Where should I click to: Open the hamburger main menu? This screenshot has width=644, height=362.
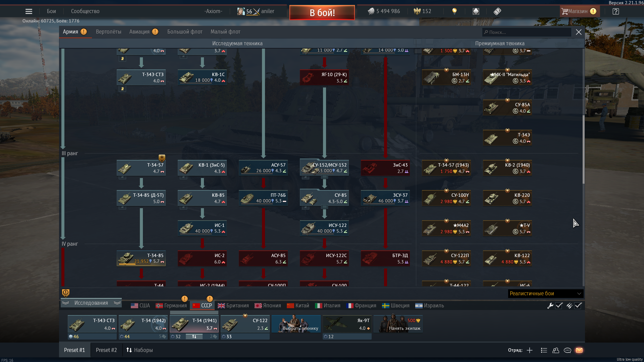pyautogui.click(x=29, y=11)
